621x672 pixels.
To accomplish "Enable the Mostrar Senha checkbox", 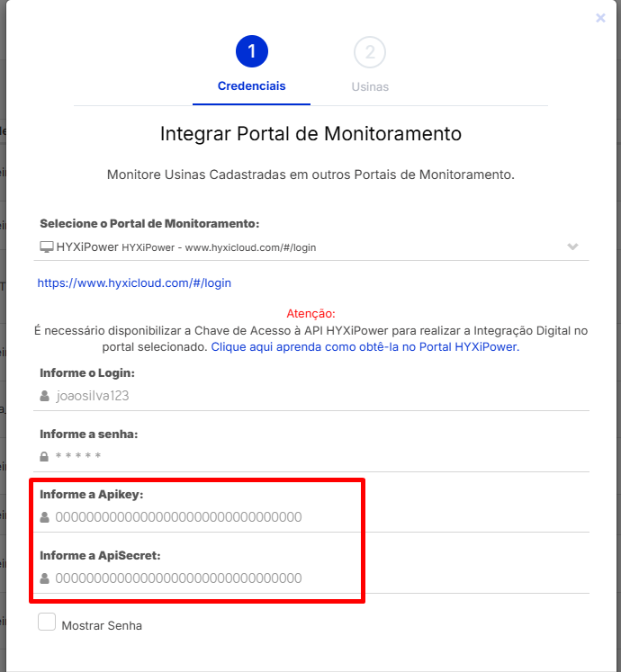I will point(47,622).
